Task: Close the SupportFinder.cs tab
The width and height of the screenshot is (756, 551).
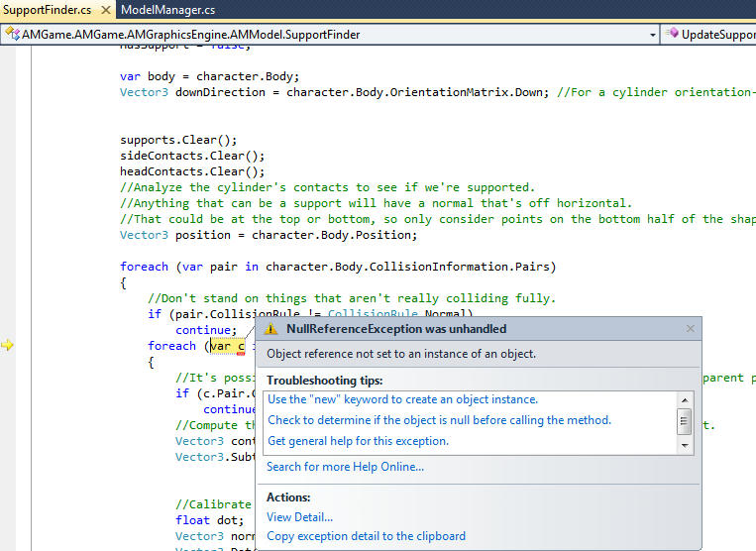Action: pos(106,10)
